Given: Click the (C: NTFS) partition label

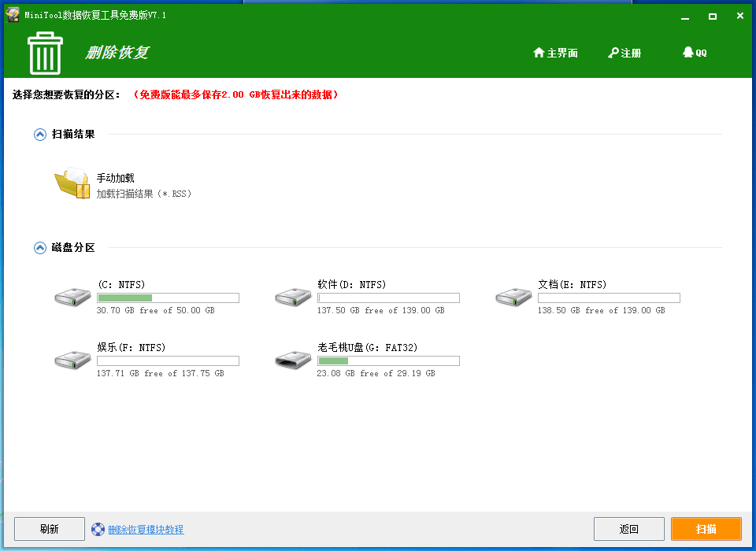Looking at the screenshot, I should [x=121, y=284].
